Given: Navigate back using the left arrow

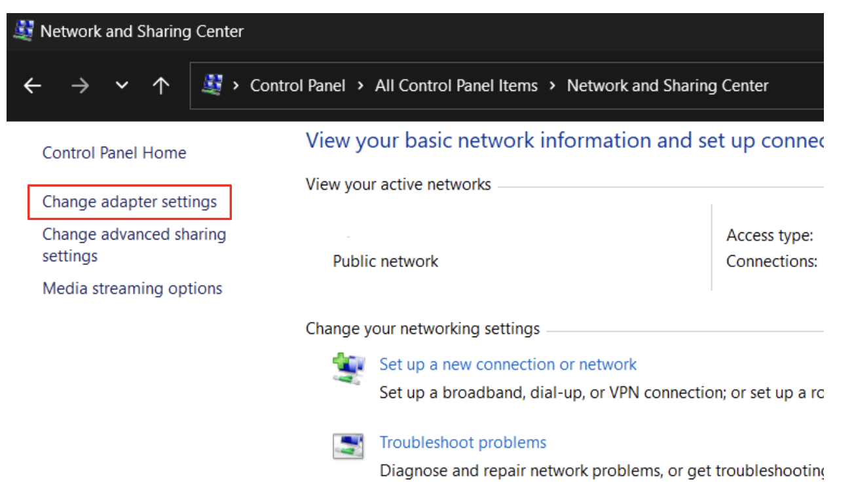Looking at the screenshot, I should coord(32,85).
